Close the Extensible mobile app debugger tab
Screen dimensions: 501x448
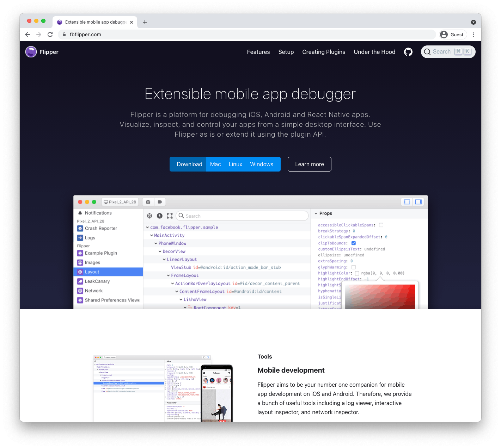[x=132, y=22]
